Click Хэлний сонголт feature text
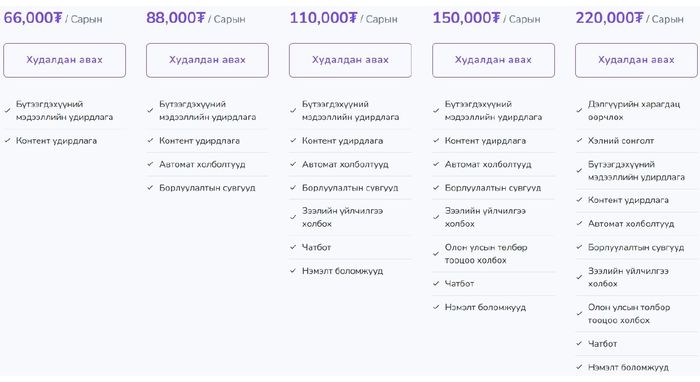The width and height of the screenshot is (700, 382). 621,141
